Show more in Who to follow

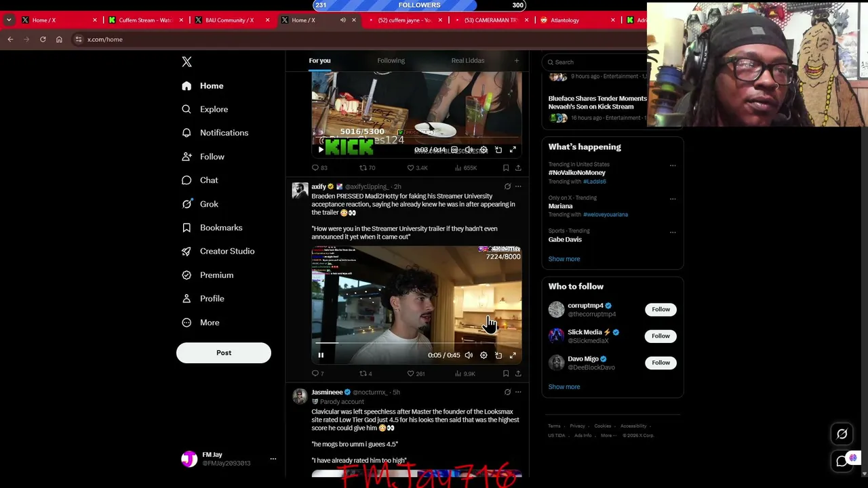coord(564,387)
